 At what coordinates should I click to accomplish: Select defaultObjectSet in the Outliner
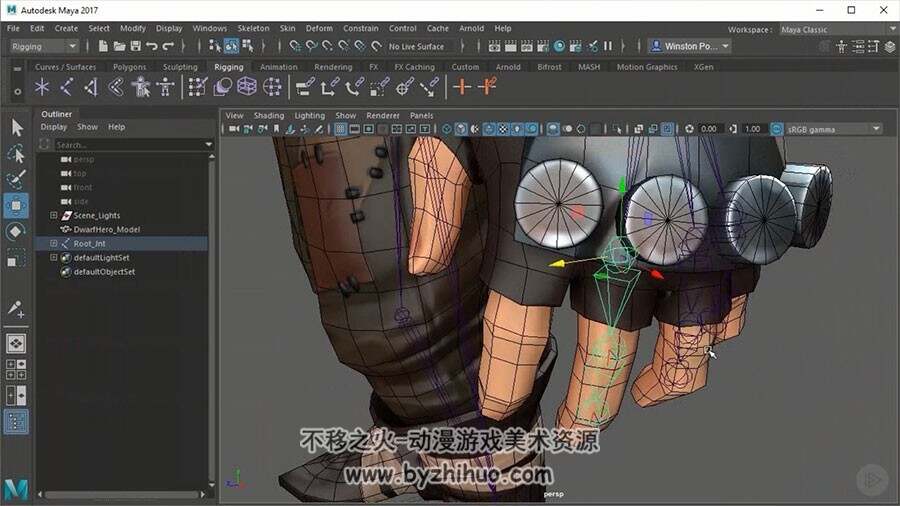(x=104, y=272)
